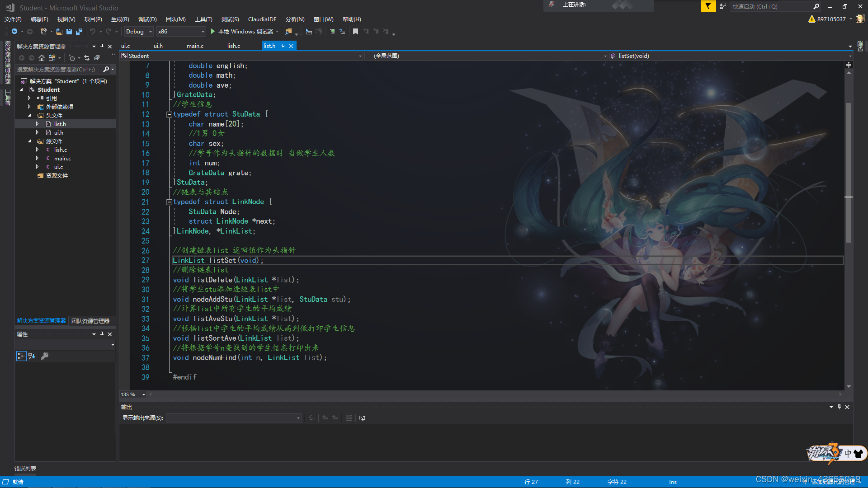Click the Home icon in Solution Explorer
868x488 pixels.
coord(42,58)
